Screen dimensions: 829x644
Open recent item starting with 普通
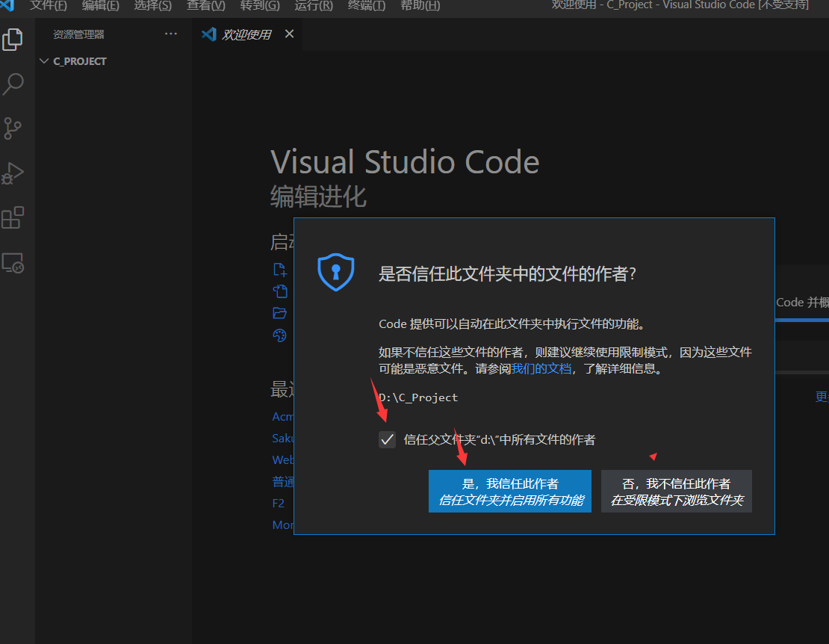[283, 482]
